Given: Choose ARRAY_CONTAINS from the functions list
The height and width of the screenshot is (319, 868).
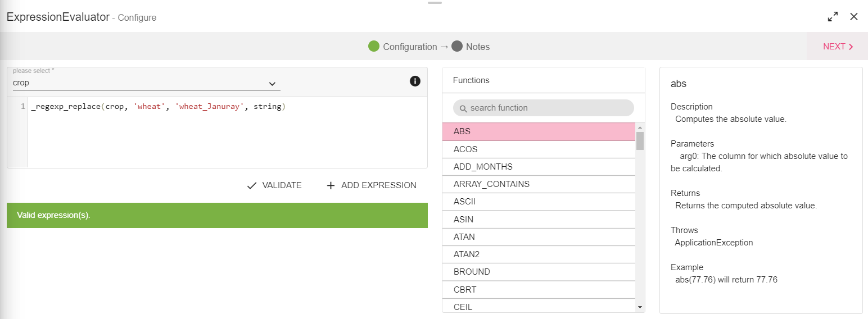Looking at the screenshot, I should pyautogui.click(x=539, y=184).
